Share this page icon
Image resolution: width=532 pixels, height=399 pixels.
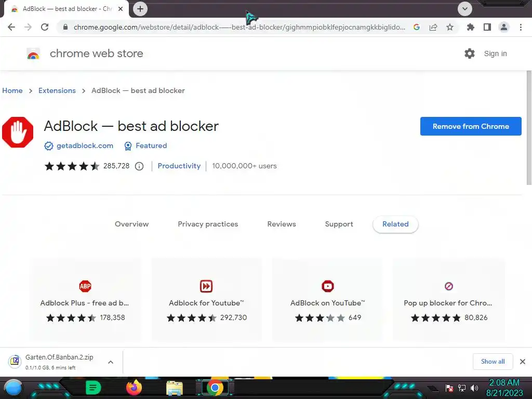coord(433,27)
